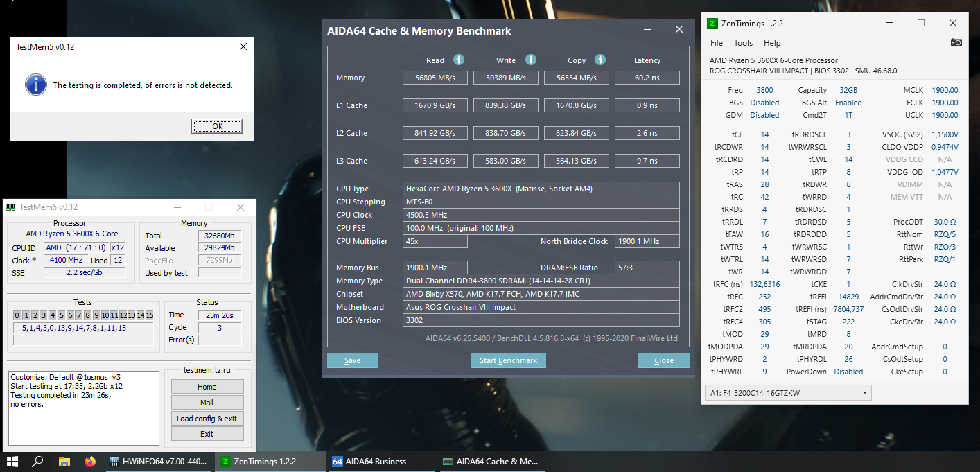The height and width of the screenshot is (472, 980).
Task: Click GDM Disabled value in ZenTimings
Action: 764,115
